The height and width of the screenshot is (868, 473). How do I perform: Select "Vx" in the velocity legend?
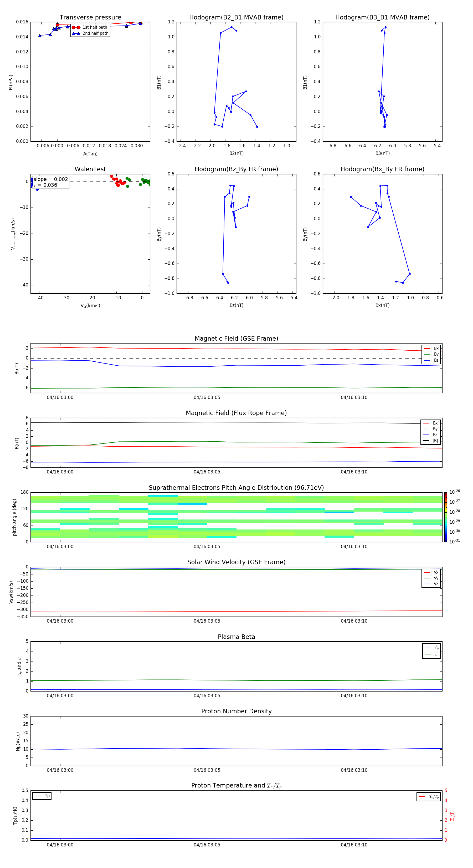click(x=436, y=572)
